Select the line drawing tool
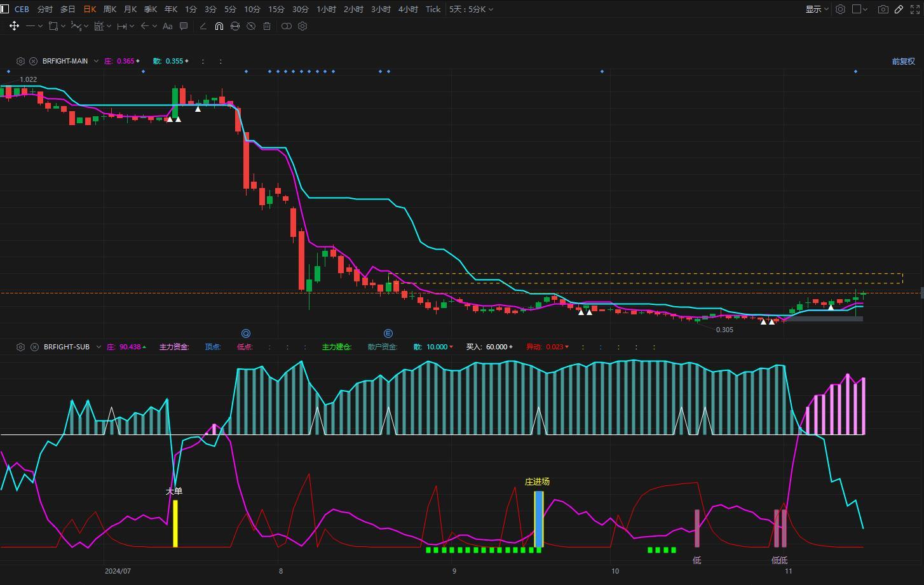The image size is (924, 585). coord(30,26)
